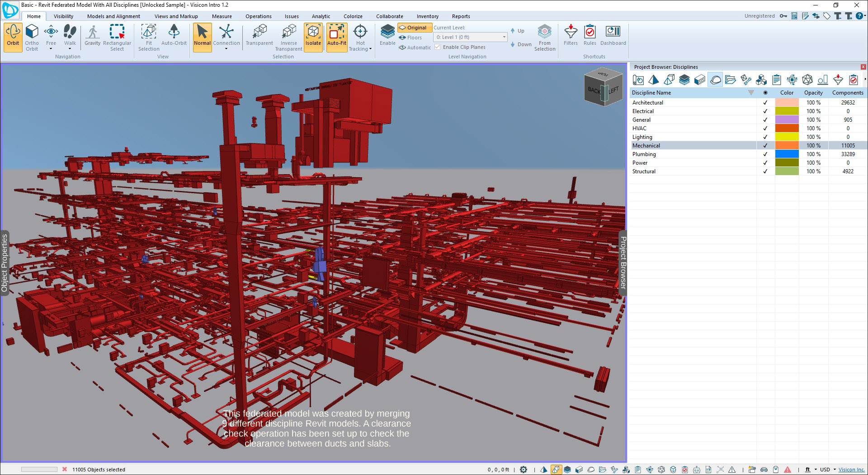Open the pyramid shape tab in Project Browser
The width and height of the screenshot is (868, 475).
(654, 80)
